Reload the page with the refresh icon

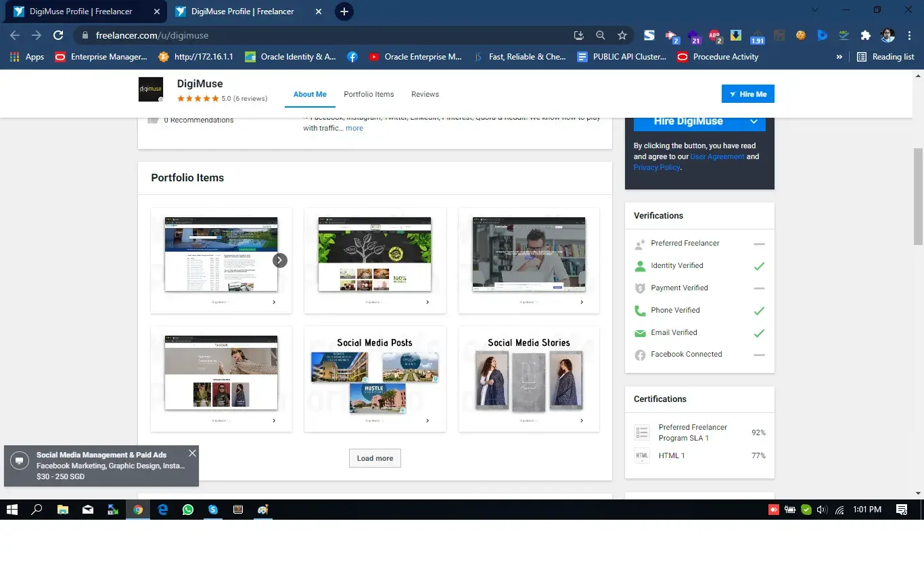tap(58, 35)
